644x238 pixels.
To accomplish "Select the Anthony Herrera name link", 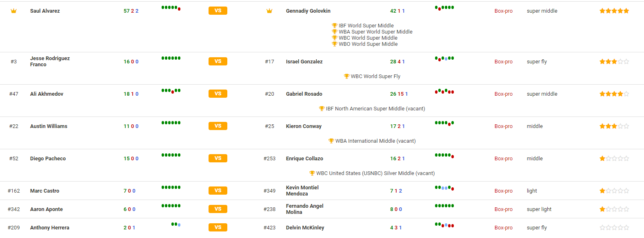I will [50, 228].
